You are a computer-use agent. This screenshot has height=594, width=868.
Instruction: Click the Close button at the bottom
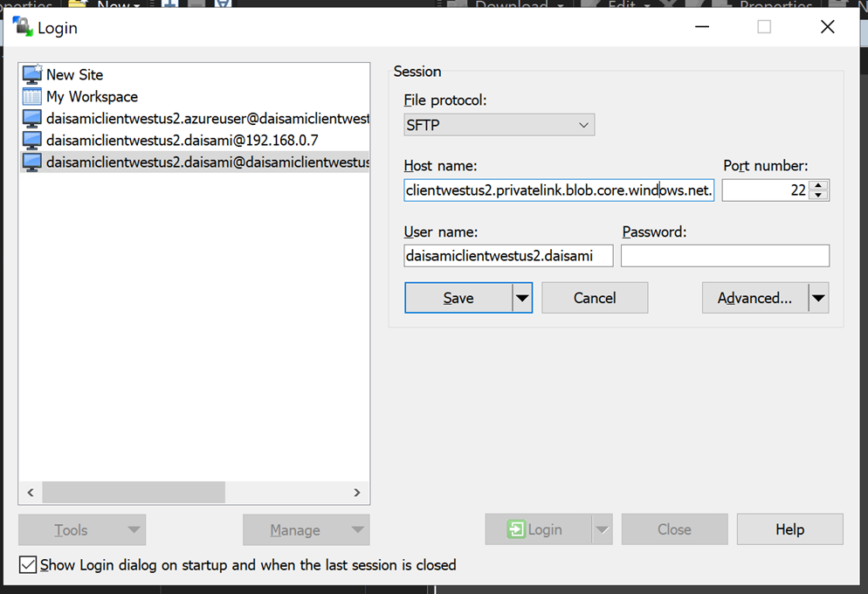coord(674,529)
